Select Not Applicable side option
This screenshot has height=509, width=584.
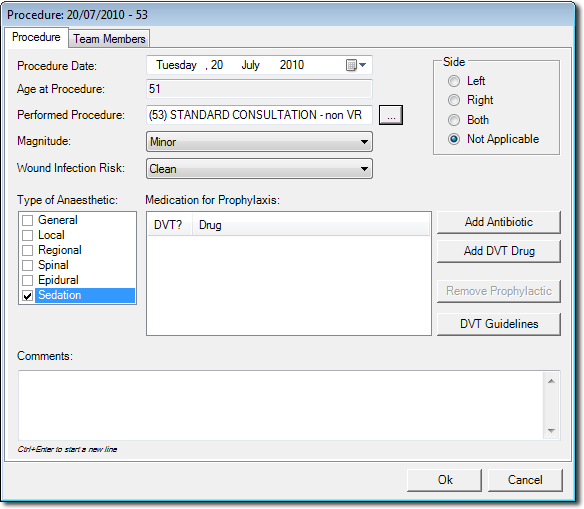(454, 139)
